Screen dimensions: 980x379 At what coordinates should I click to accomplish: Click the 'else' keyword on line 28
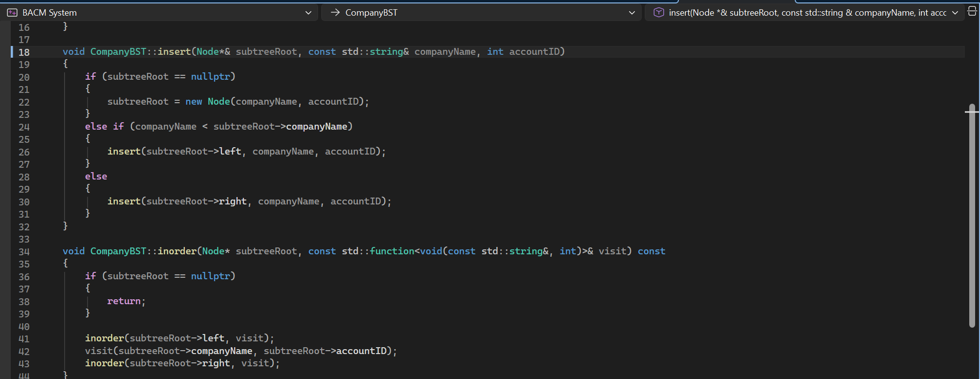point(96,176)
